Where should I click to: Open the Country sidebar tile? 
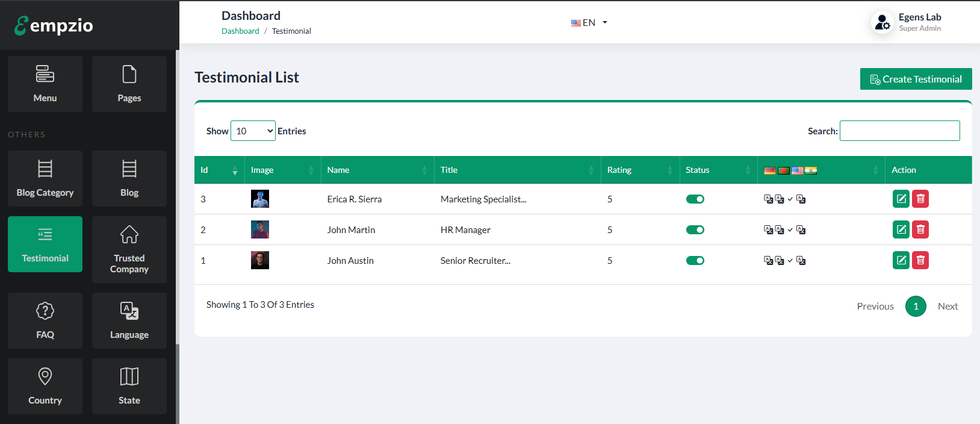(45, 386)
